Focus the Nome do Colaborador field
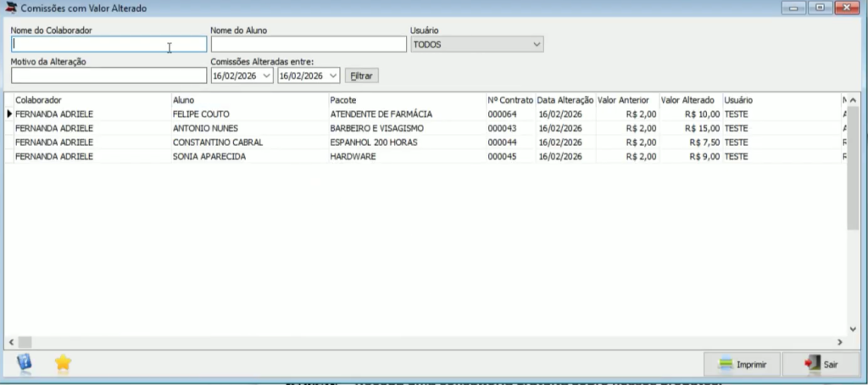The width and height of the screenshot is (868, 385). pos(108,44)
